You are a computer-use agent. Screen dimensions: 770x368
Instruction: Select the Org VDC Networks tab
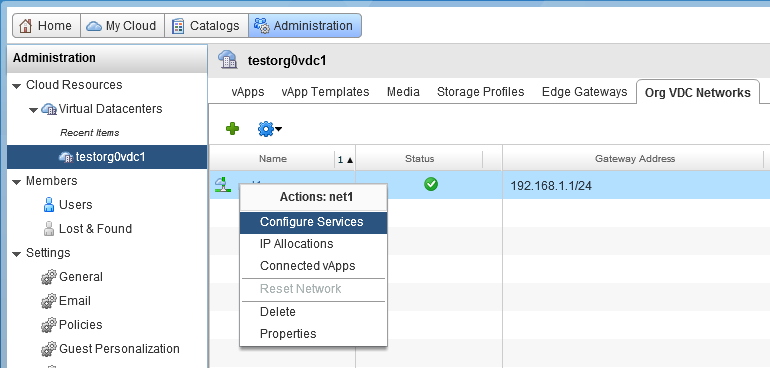698,92
